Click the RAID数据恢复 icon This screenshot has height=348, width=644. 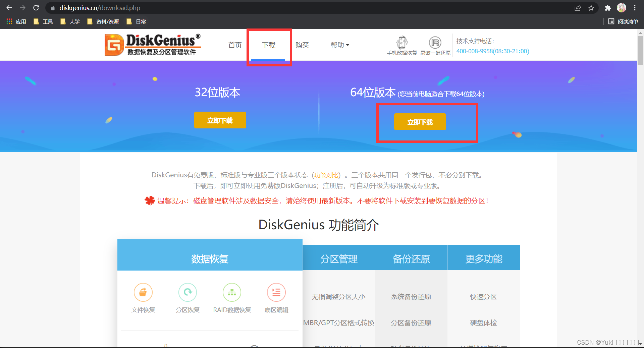pos(232,292)
